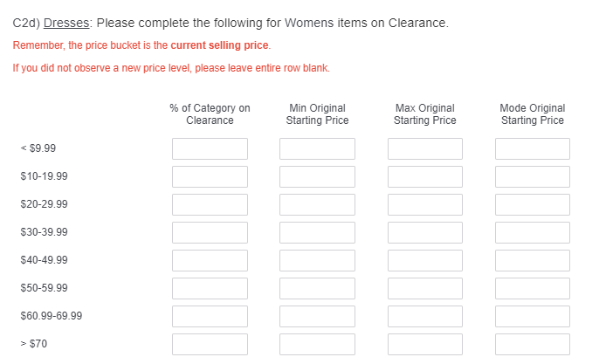The image size is (606, 364).
Task: Click % of Category field for < $9.99
Action: 210,148
